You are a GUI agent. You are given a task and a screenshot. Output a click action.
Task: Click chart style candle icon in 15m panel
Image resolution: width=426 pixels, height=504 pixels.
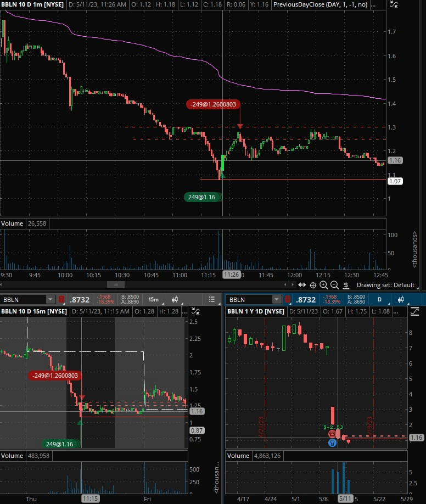[x=175, y=300]
